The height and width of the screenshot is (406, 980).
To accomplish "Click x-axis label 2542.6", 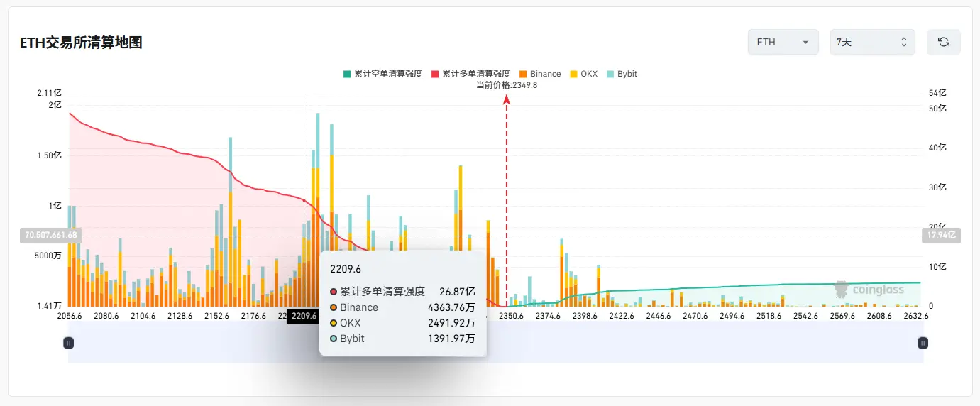I will pos(806,317).
